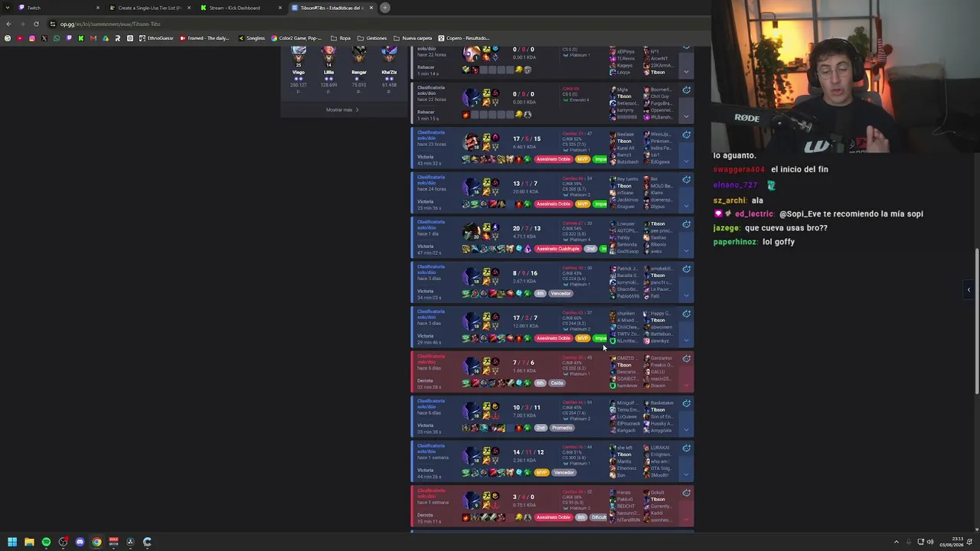
Task: Click replay icon on 3/4/0 match
Action: (x=687, y=493)
